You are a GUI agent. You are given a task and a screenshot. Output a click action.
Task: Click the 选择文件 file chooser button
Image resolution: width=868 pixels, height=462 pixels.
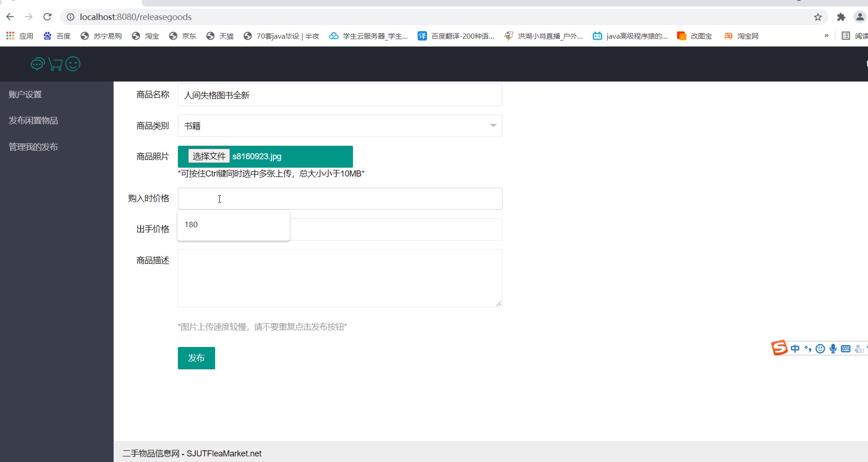click(x=209, y=156)
